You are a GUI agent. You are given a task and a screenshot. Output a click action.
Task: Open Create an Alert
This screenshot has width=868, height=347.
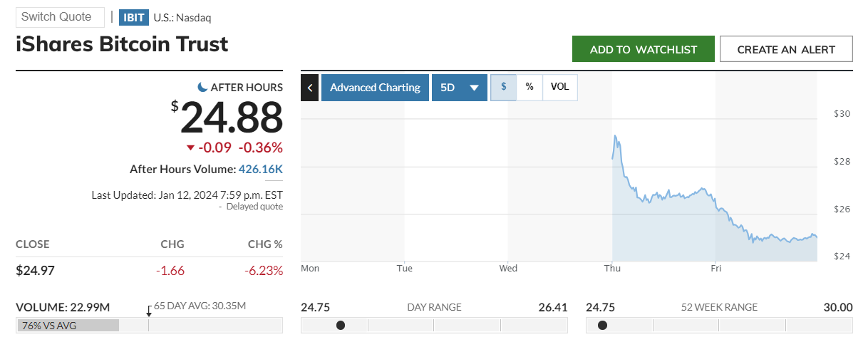click(x=786, y=49)
